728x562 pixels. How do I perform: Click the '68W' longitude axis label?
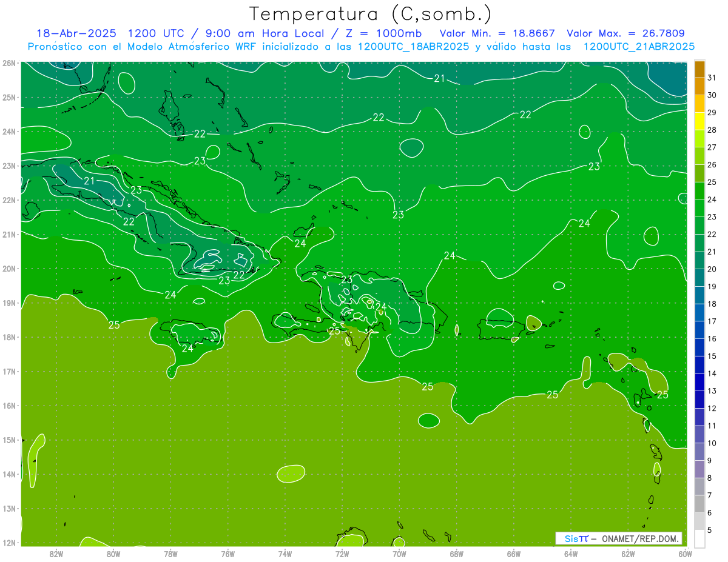coord(456,554)
